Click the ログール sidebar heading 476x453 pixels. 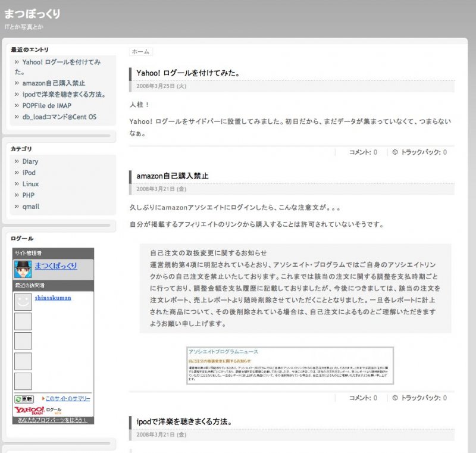[22, 239]
